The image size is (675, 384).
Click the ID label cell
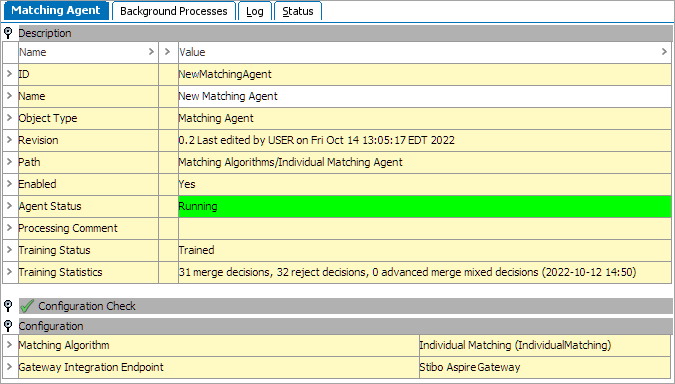point(88,74)
